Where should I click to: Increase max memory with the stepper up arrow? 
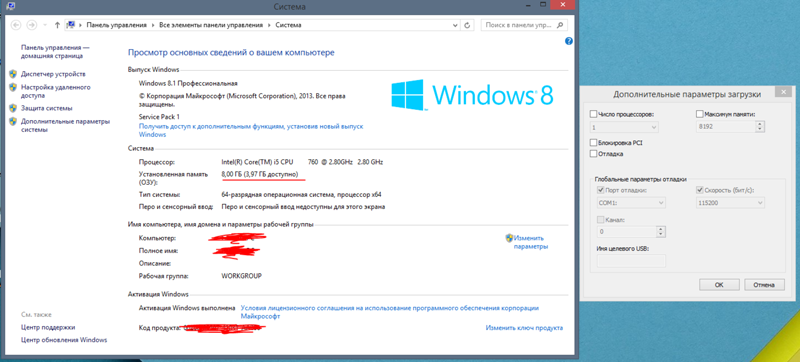pos(760,123)
